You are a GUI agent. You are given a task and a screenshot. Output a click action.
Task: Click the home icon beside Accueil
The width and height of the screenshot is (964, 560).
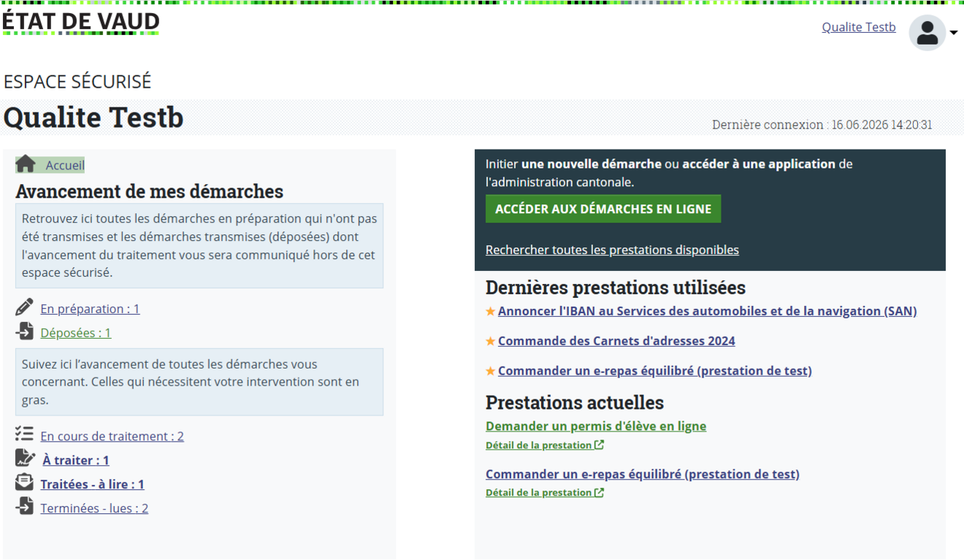click(26, 164)
